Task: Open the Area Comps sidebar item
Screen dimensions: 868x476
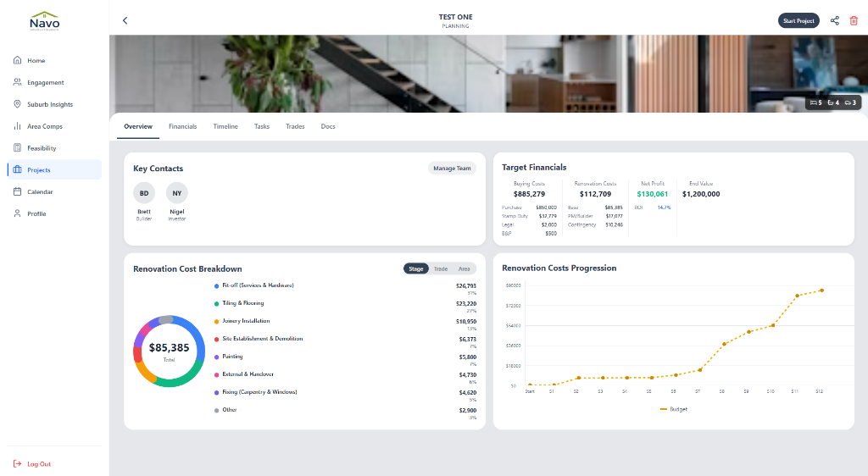Action: pyautogui.click(x=45, y=126)
